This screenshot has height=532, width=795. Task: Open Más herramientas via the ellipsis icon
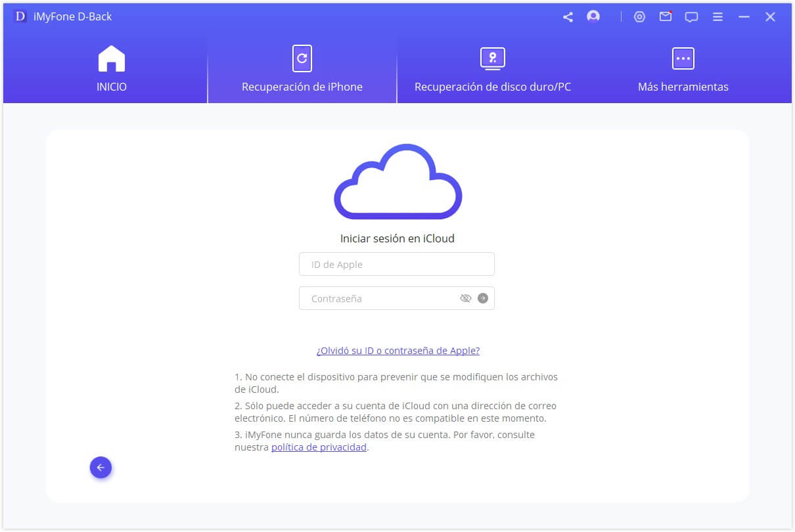[683, 58]
